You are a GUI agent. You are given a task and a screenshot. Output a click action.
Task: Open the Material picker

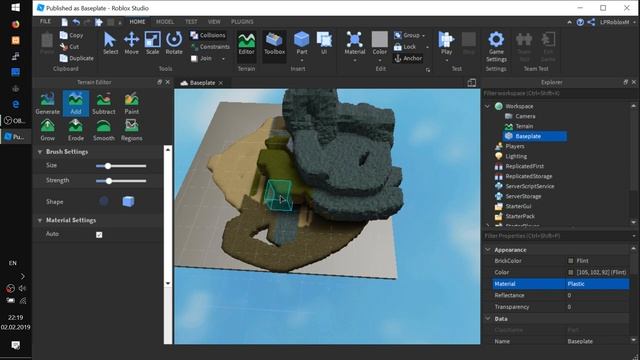(355, 46)
